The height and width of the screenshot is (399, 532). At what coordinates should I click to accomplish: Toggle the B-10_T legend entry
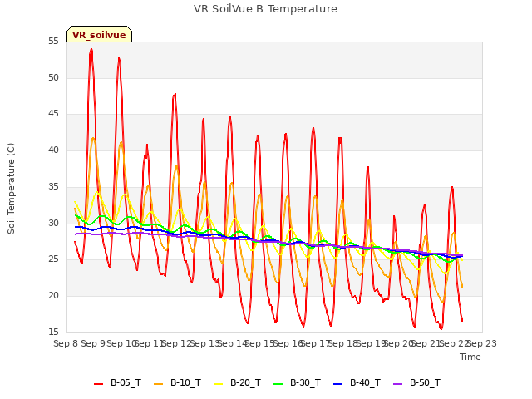pos(177,383)
